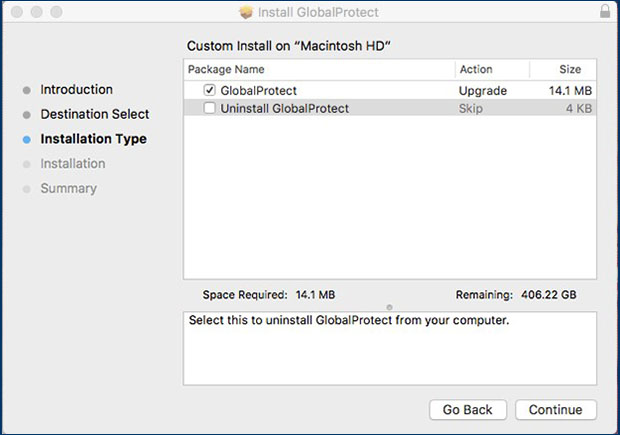Click the Action column header
620x435 pixels.
[476, 70]
